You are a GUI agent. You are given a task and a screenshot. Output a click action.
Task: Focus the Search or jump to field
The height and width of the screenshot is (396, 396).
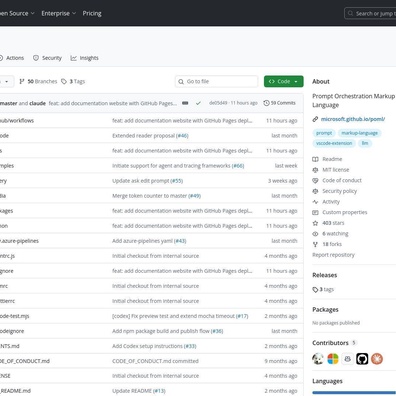(370, 13)
